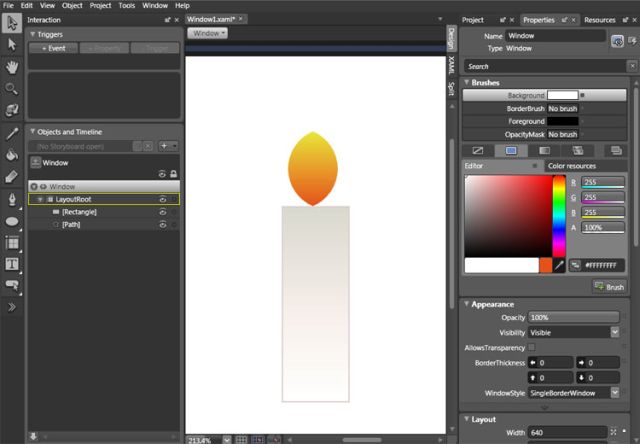This screenshot has width=640, height=444.
Task: Collapse the Layout section
Action: (x=467, y=419)
